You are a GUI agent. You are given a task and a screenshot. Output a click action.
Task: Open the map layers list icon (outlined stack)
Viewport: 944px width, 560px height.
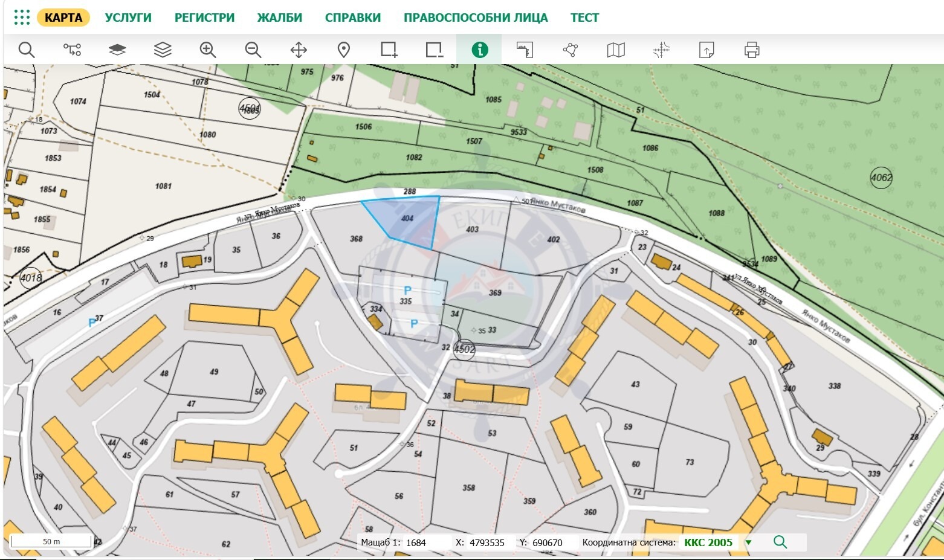163,50
